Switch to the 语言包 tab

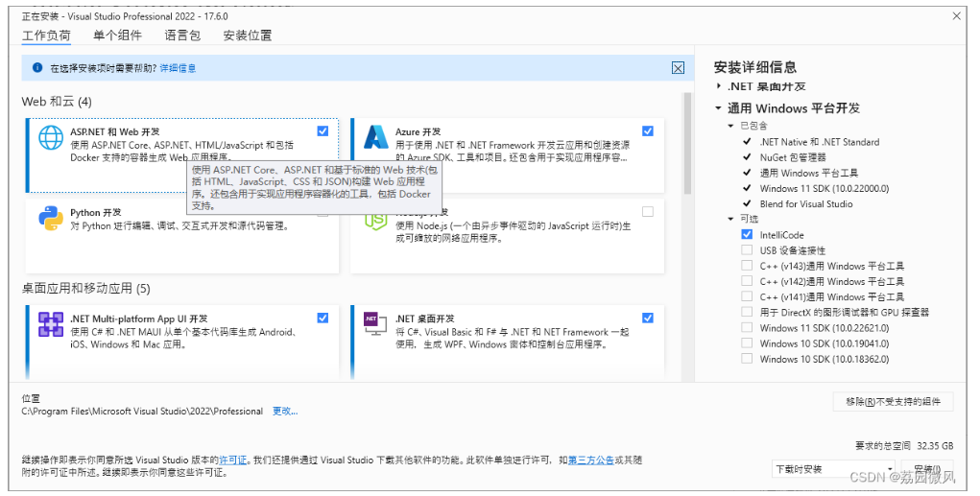(x=182, y=35)
